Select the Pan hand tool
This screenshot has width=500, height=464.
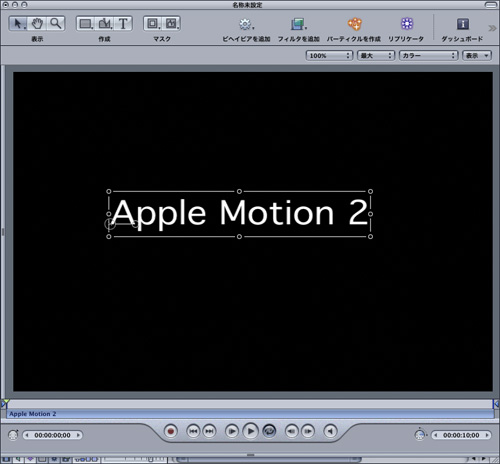[37, 24]
